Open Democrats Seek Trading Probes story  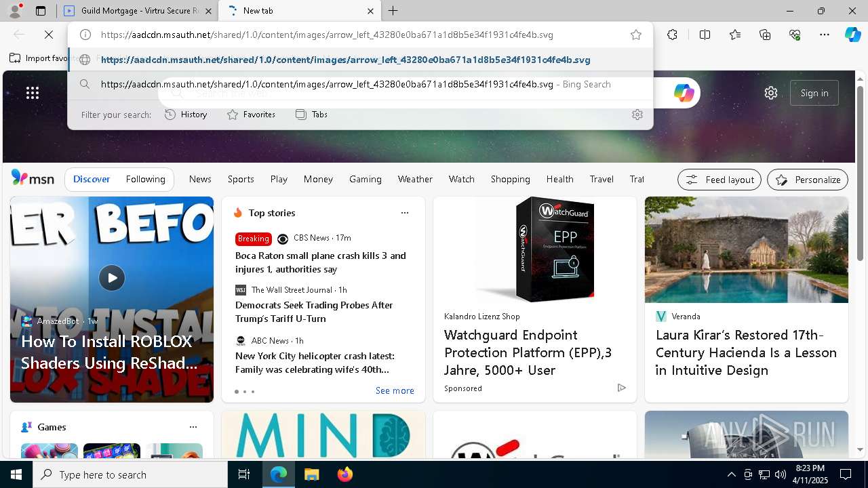point(314,312)
